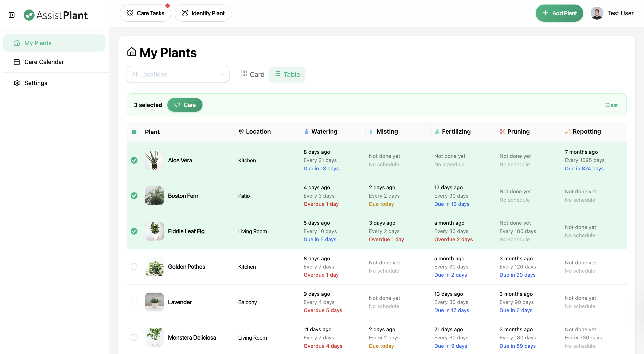
Task: Select the Golden Pothos row checkbox
Action: coord(134,267)
